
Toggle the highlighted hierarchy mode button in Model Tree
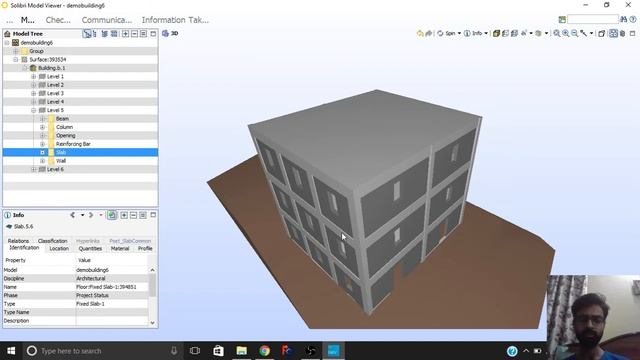pyautogui.click(x=87, y=34)
